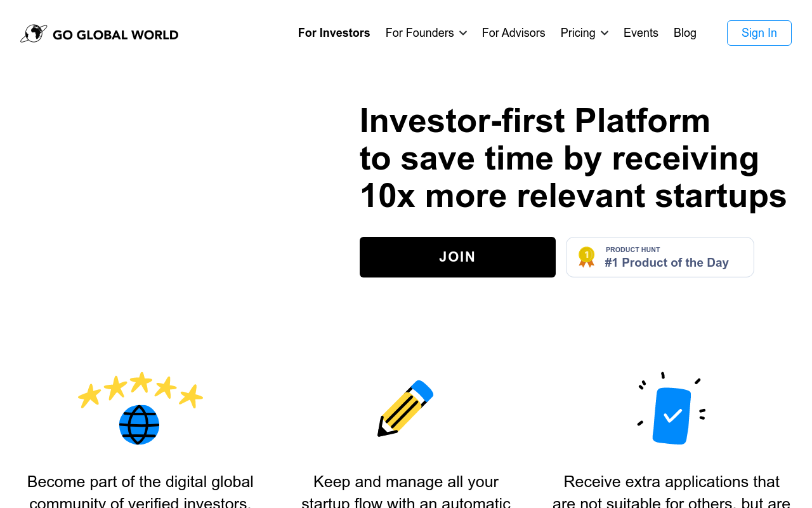Open the #1 Product of the Day badge

pos(660,257)
